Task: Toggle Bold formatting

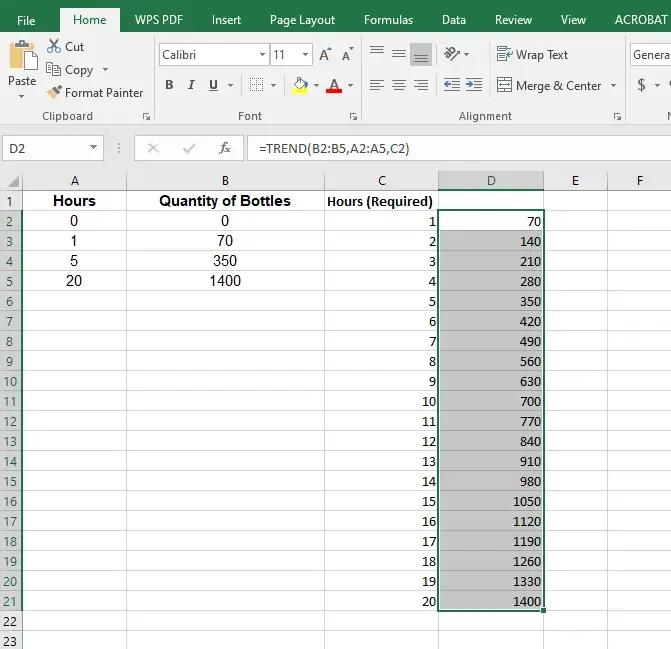Action: (x=169, y=86)
